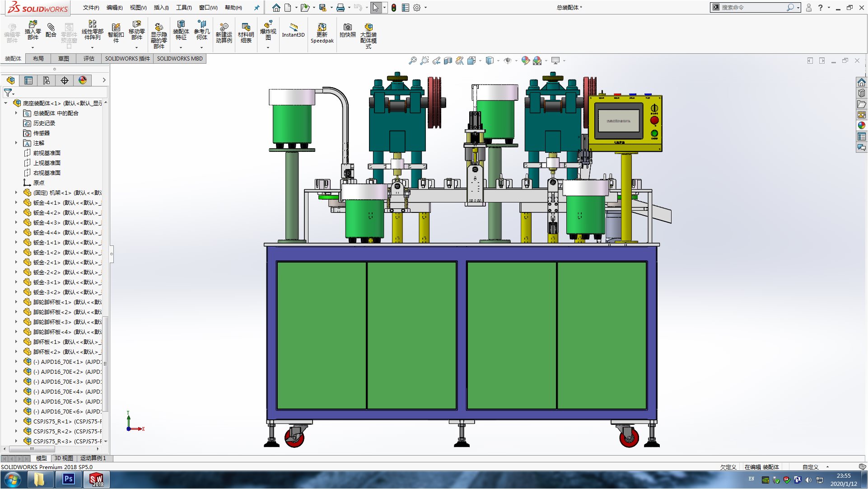Open the 工具(T) menu
This screenshot has width=868, height=489.
click(183, 8)
